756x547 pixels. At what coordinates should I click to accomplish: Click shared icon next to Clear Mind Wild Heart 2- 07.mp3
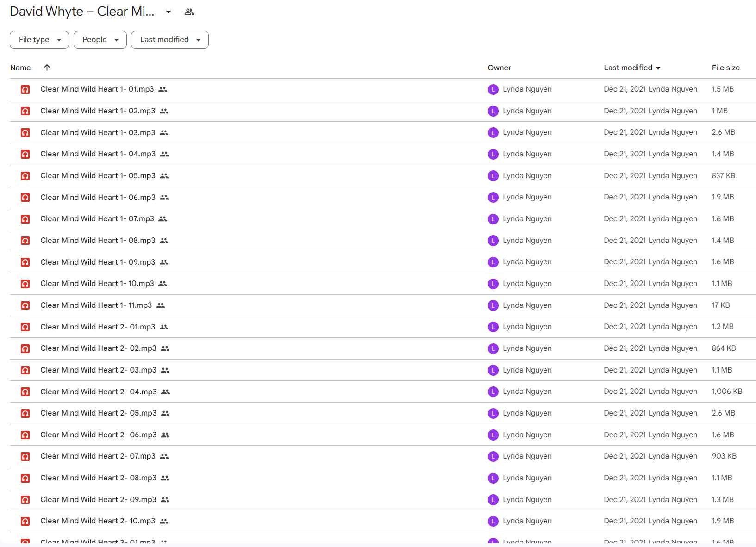(164, 456)
